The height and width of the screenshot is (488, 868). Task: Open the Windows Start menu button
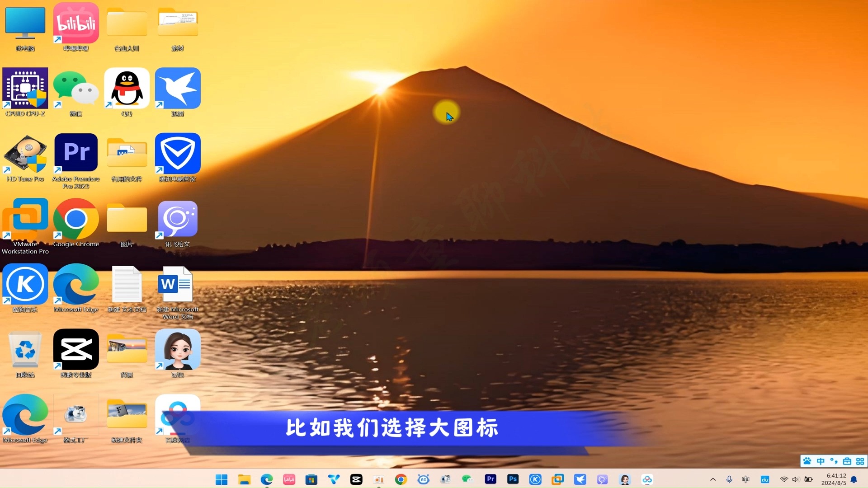point(222,479)
